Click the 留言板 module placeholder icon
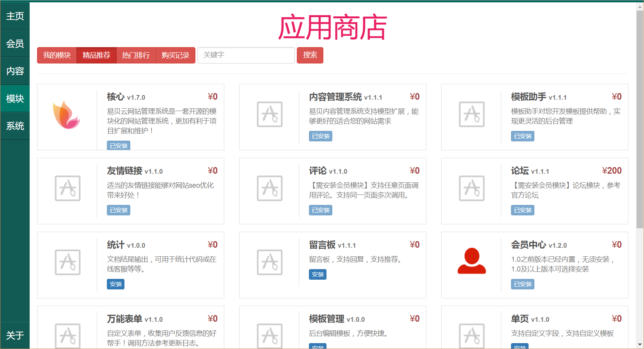Viewport: 644px width, 349px height. click(x=270, y=263)
